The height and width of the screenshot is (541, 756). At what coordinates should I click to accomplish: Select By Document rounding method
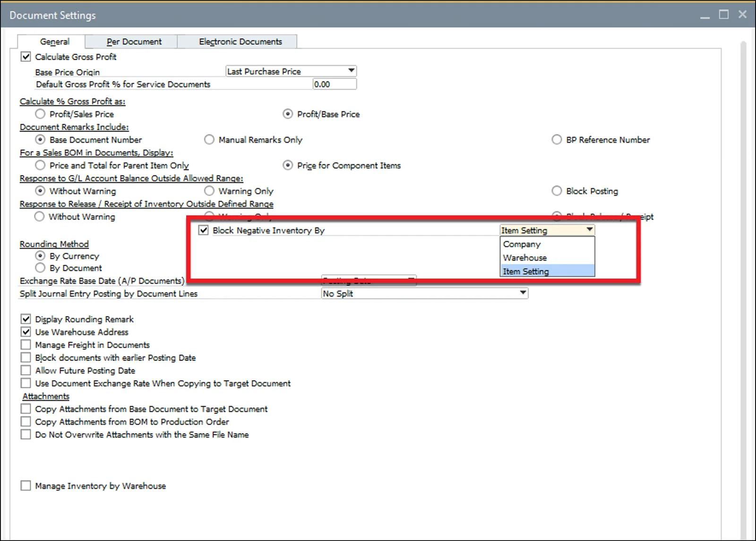click(x=40, y=268)
